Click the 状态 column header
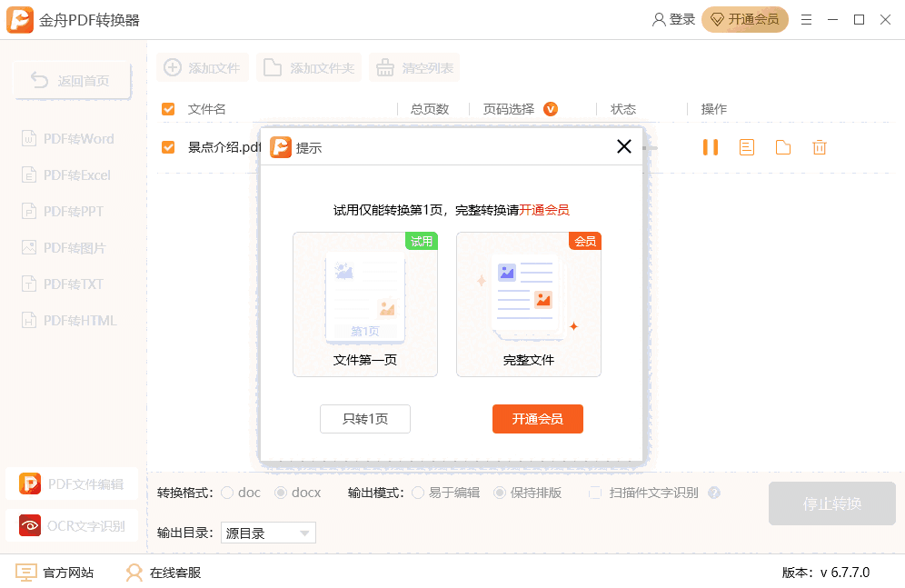 point(623,109)
